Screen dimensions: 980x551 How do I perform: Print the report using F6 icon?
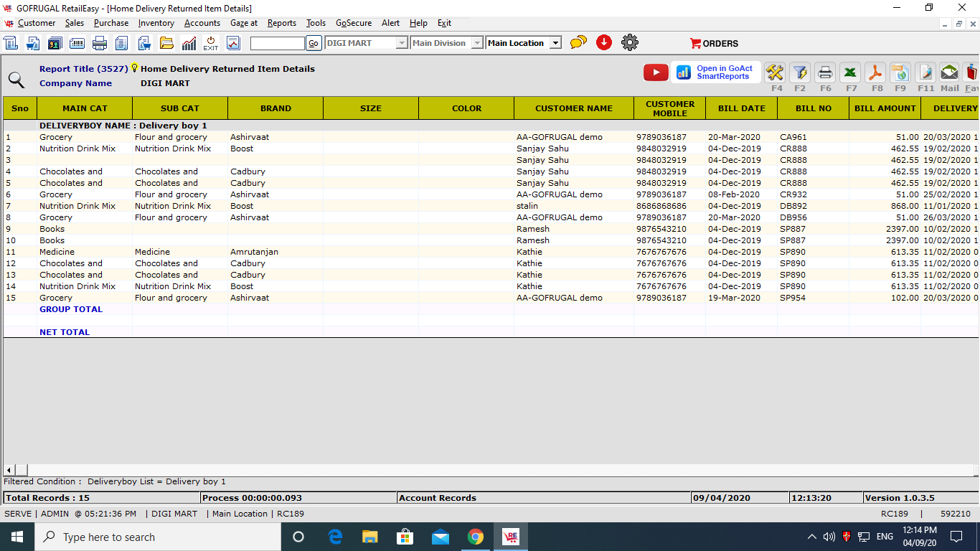coord(825,72)
